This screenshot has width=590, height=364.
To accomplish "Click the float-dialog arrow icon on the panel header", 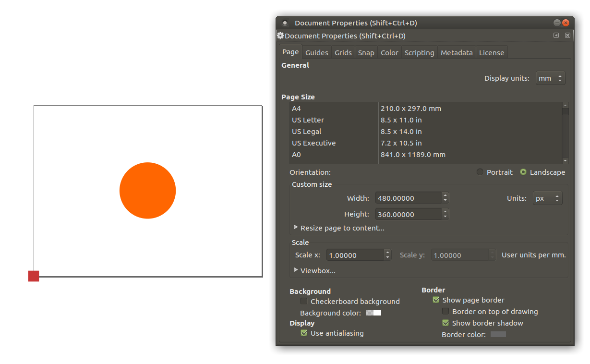I will point(555,36).
